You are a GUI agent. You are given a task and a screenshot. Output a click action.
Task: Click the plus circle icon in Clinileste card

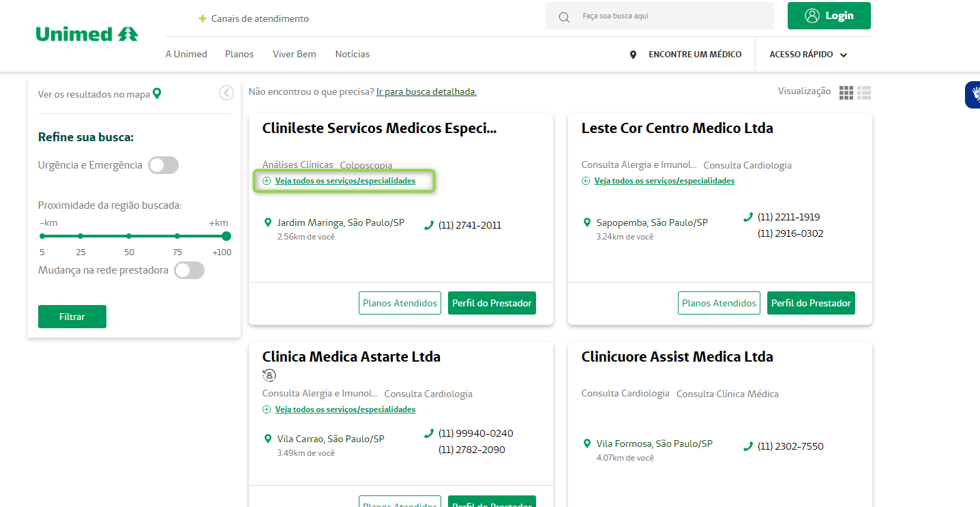click(x=267, y=181)
